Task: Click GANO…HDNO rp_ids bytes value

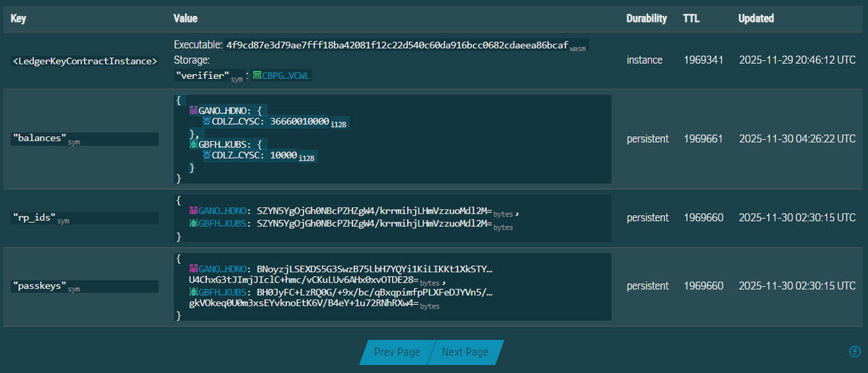Action: coord(375,210)
